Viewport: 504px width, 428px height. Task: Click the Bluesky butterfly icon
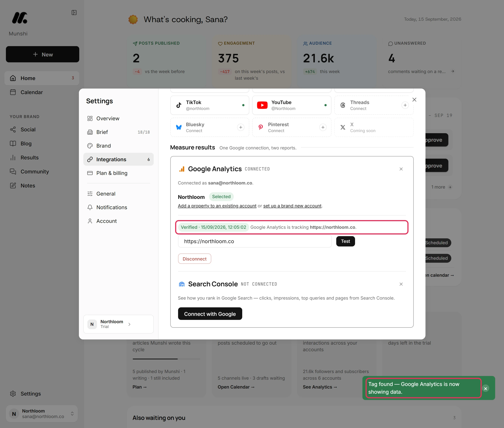click(x=179, y=127)
